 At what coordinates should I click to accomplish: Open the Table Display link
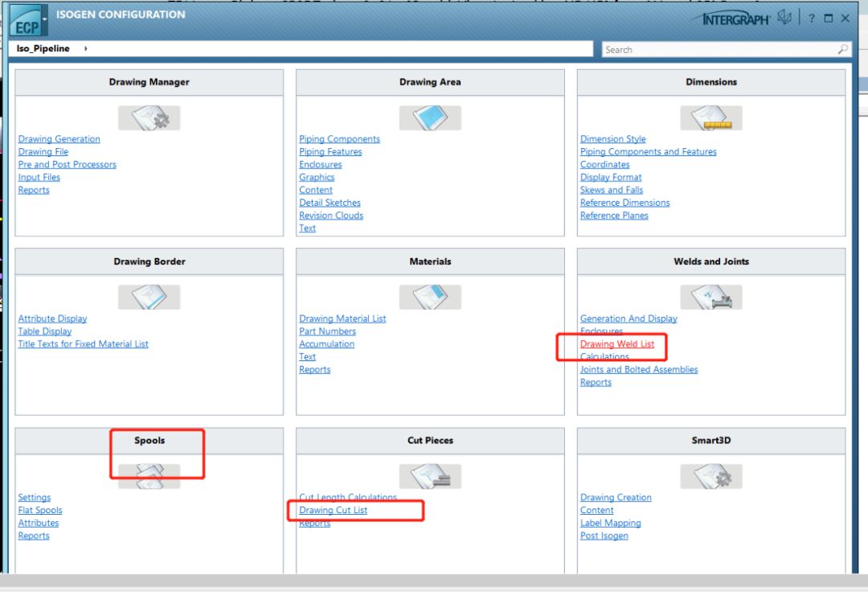45,331
